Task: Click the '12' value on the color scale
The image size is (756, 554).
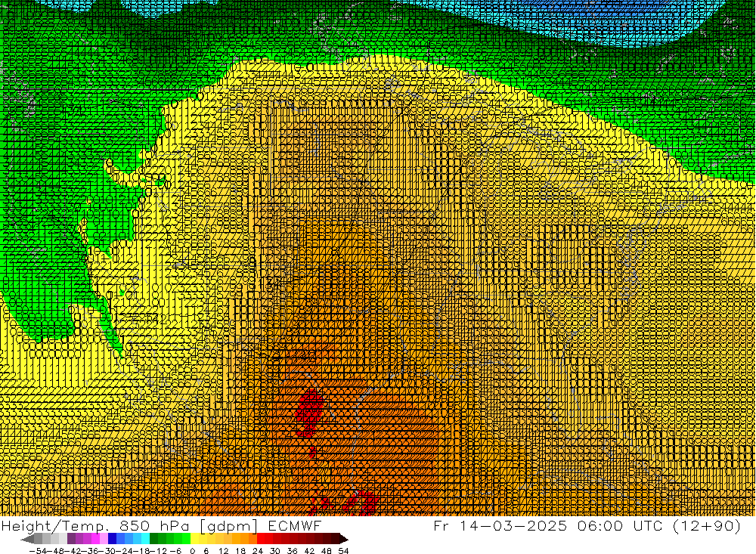Action: [224, 551]
